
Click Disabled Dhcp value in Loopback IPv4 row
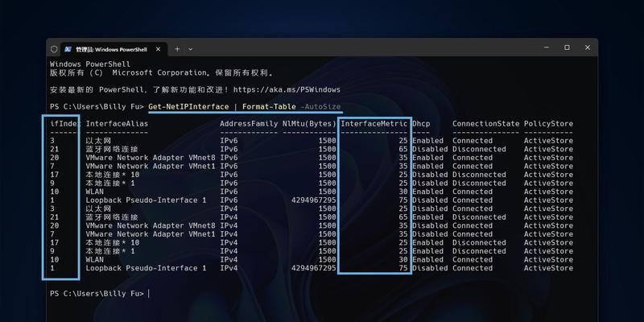click(430, 268)
